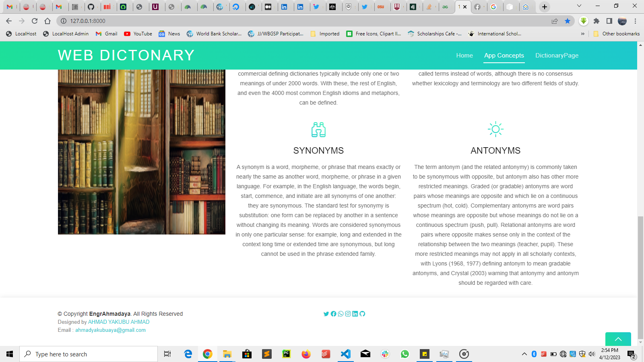Email ahmadyakubuaya@gmail.com via the footer link
The height and width of the screenshot is (362, 644).
(x=109, y=330)
